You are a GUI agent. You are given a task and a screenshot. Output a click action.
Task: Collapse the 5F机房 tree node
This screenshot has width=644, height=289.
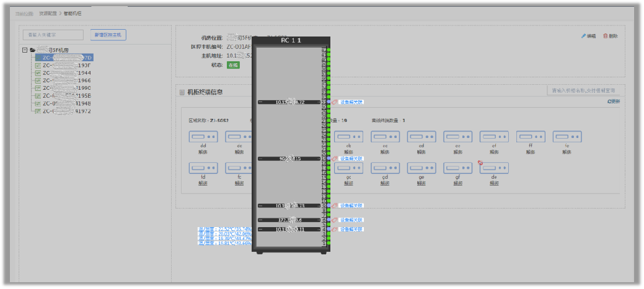point(25,50)
